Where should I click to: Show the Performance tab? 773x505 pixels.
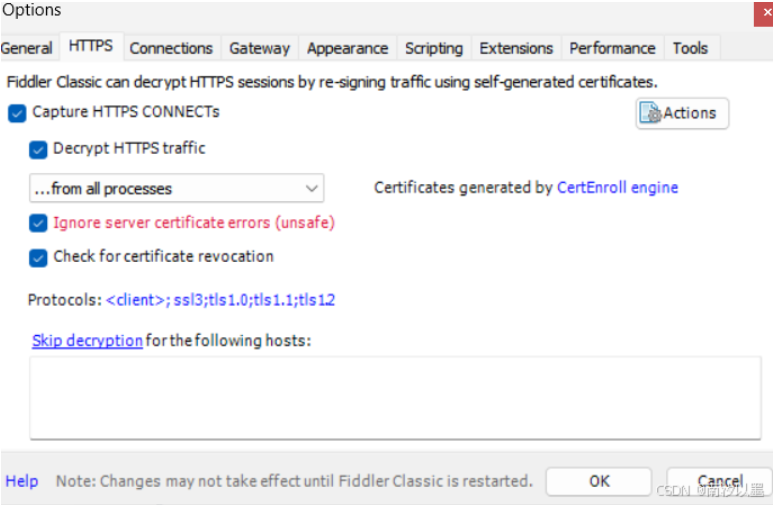(612, 48)
